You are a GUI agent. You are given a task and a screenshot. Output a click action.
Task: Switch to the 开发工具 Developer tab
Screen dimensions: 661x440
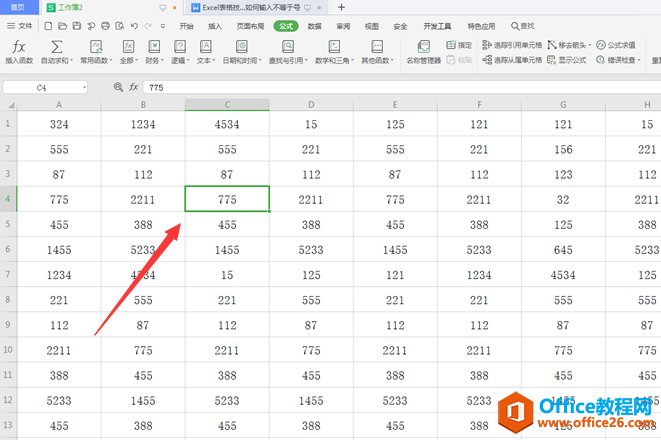pyautogui.click(x=437, y=26)
